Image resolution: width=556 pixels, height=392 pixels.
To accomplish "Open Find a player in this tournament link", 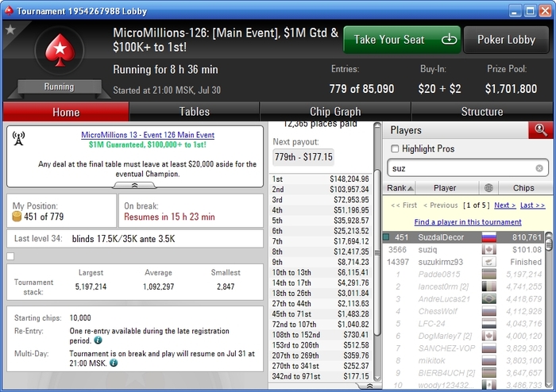I will pyautogui.click(x=468, y=222).
